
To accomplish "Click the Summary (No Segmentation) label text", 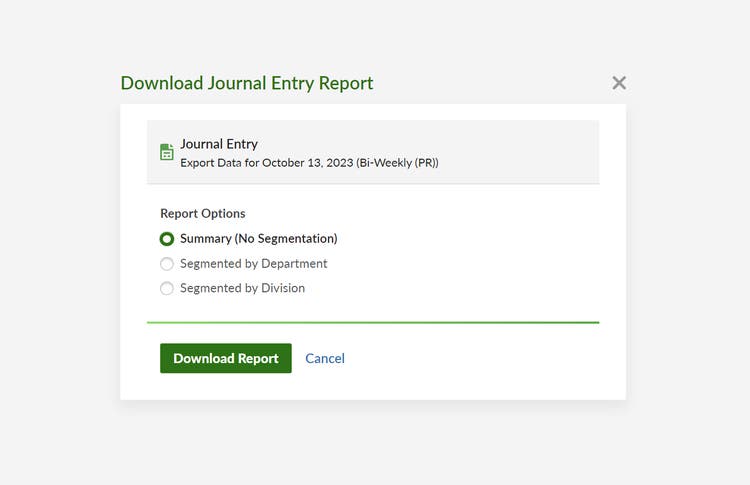I will [259, 238].
